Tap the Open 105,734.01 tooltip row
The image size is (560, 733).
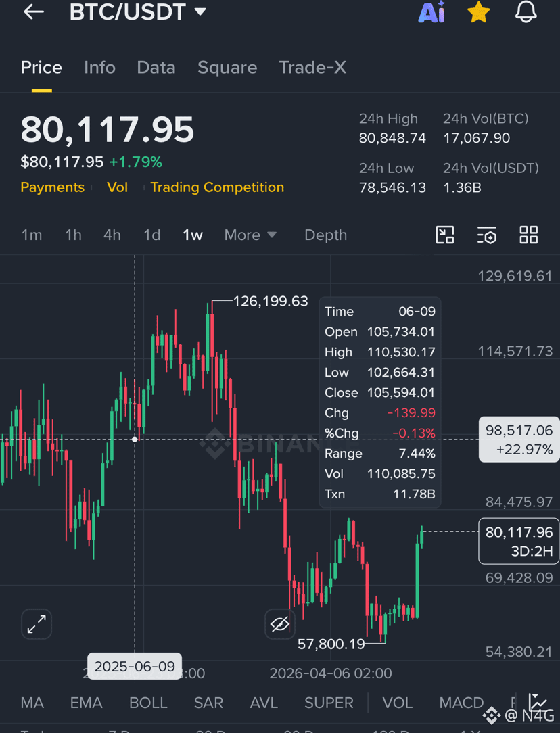coord(379,332)
